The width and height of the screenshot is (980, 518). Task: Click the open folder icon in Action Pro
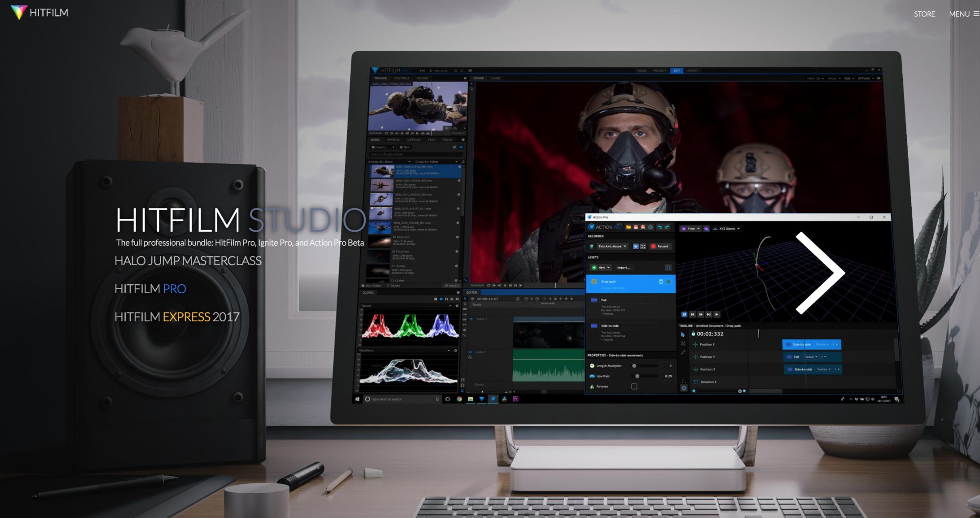(628, 227)
